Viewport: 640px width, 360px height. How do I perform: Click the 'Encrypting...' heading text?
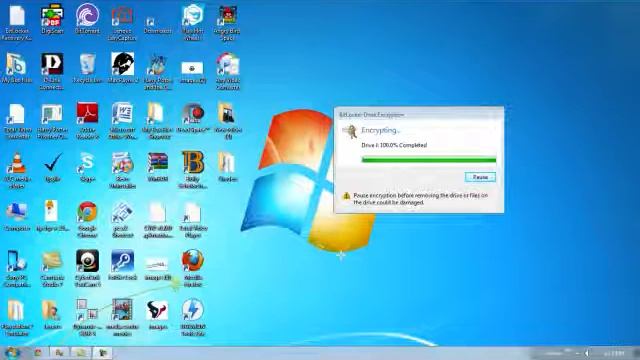point(380,130)
